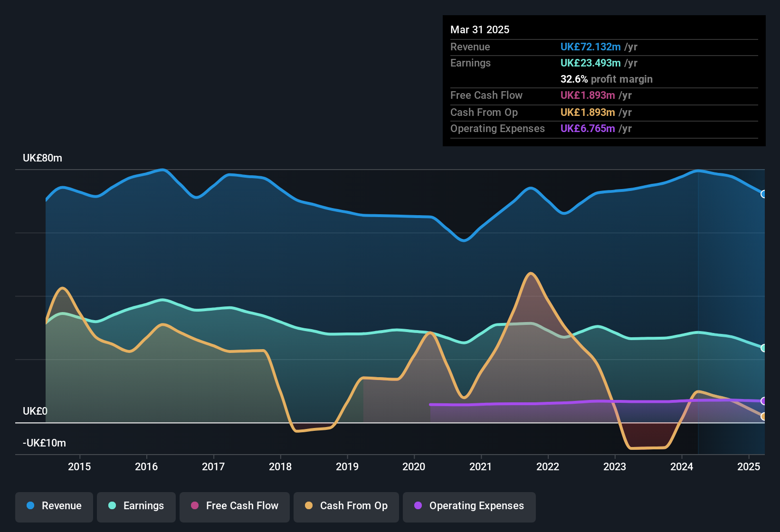
Task: Click the 32.6% profit margin text
Action: click(x=607, y=79)
